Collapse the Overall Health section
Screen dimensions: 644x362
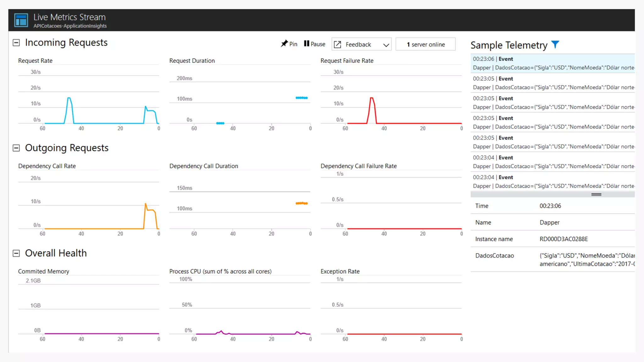pos(16,253)
